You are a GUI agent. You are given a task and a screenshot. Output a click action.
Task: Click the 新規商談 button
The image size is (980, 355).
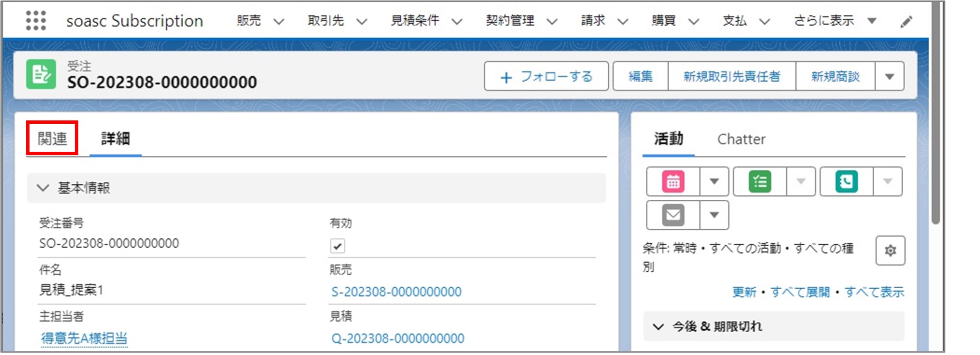point(835,76)
